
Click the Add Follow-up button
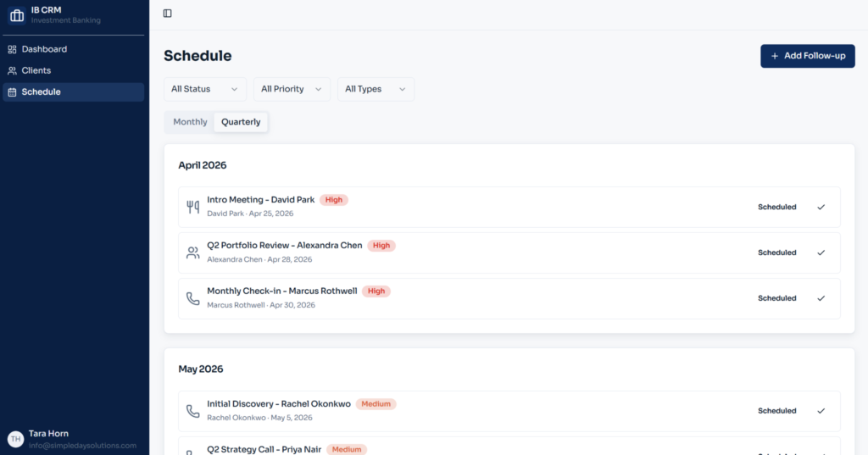click(808, 56)
